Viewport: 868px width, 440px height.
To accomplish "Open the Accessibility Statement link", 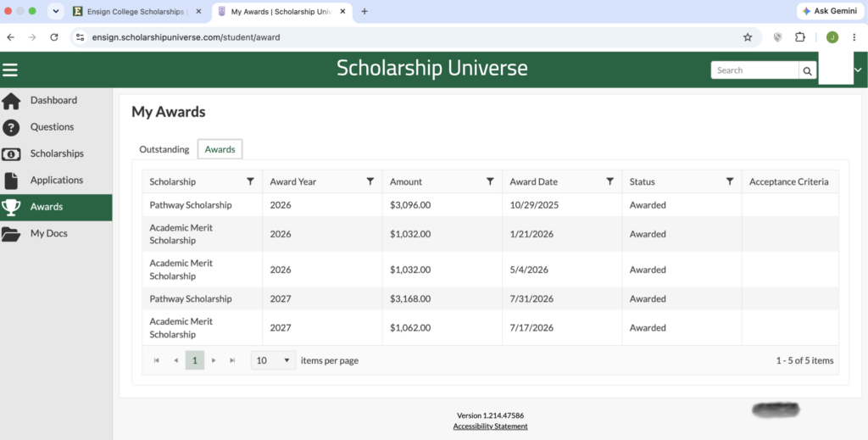I will (x=490, y=426).
